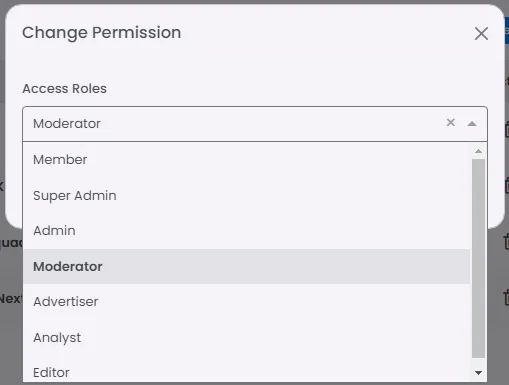
Task: Select the highlighted Moderator option
Action: tap(246, 266)
